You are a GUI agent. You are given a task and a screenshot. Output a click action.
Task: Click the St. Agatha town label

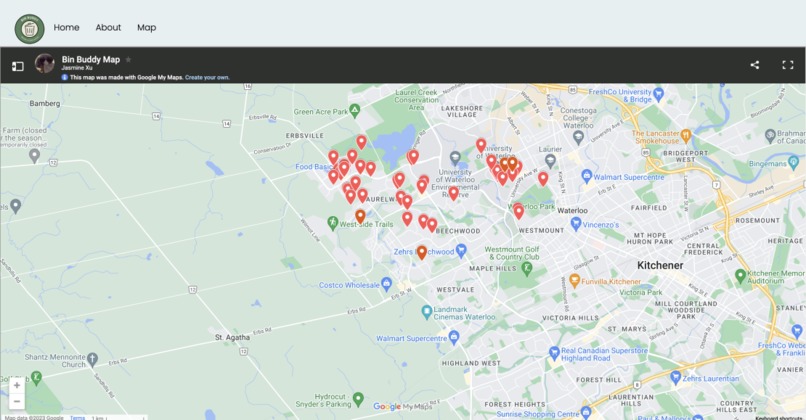(x=232, y=337)
